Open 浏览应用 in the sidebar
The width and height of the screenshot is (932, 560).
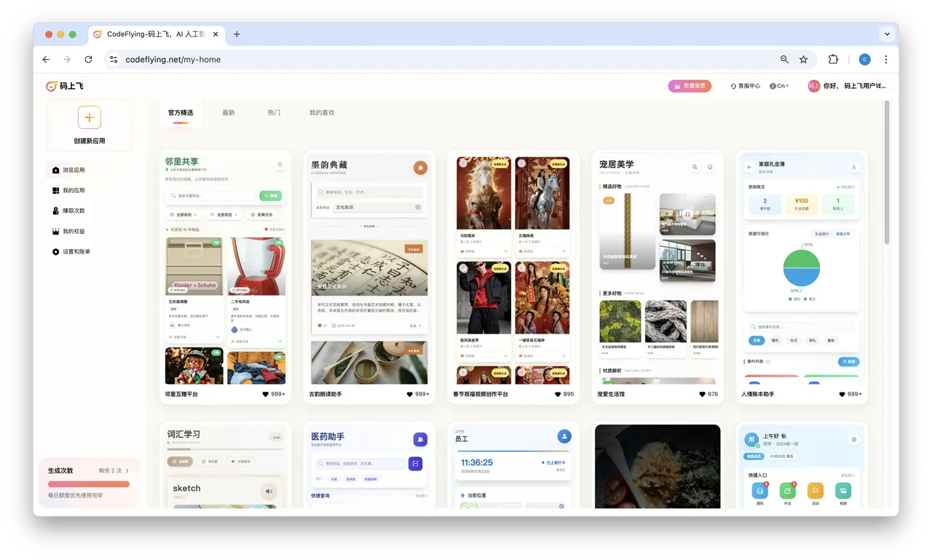[73, 170]
